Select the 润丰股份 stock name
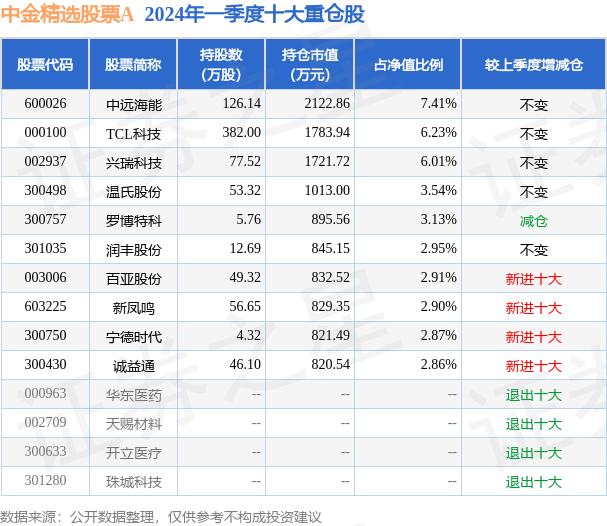607x526 pixels. (x=134, y=250)
